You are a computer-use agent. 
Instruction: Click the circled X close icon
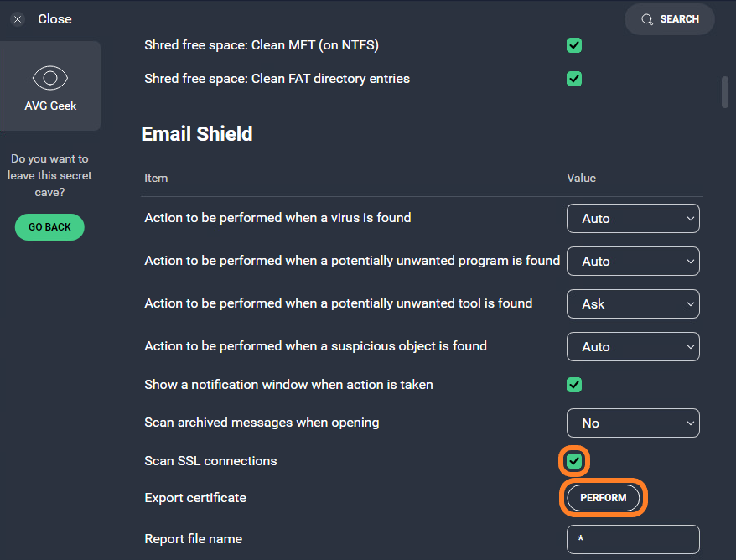point(17,18)
